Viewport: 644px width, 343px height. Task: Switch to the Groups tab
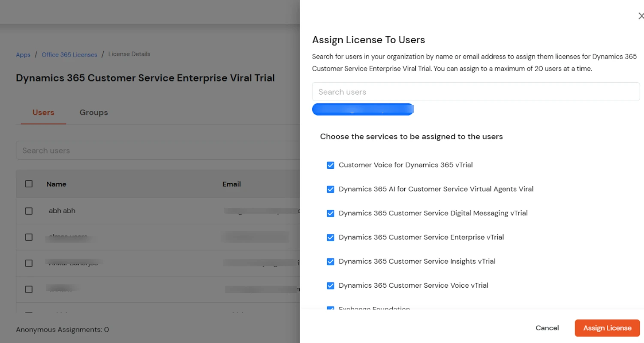coord(93,112)
